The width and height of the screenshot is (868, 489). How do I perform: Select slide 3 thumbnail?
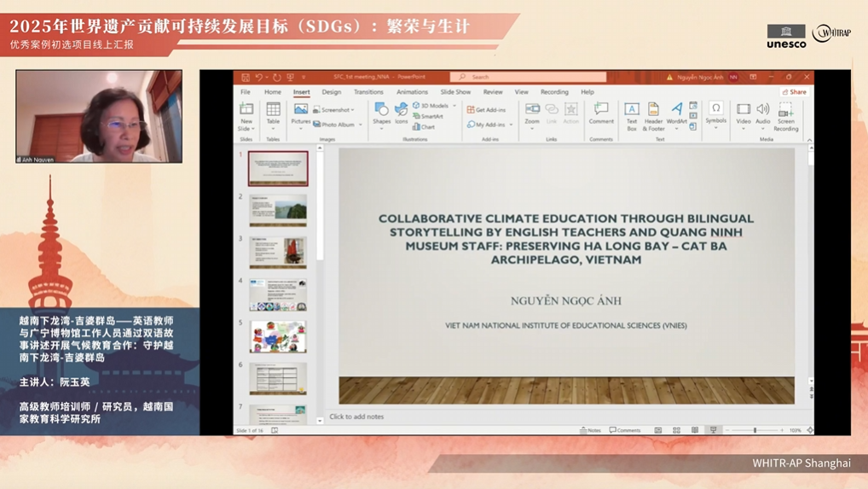tap(278, 253)
